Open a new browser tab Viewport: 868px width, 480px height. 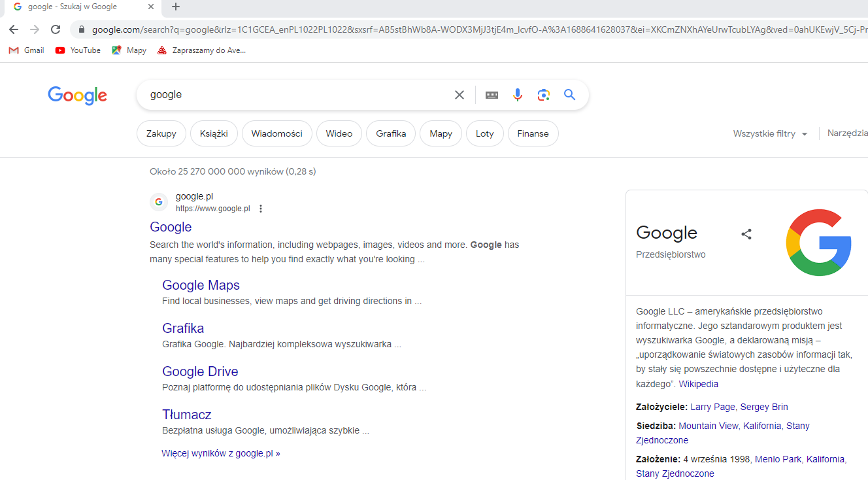(x=176, y=7)
